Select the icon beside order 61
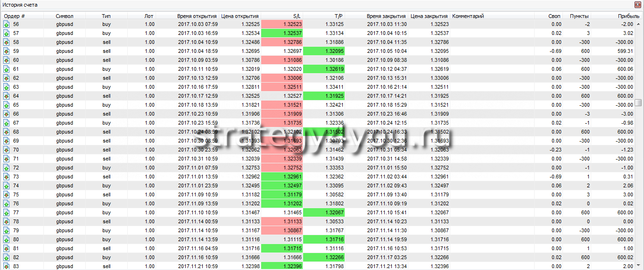The height and width of the screenshot is (270, 644). pyautogui.click(x=7, y=69)
